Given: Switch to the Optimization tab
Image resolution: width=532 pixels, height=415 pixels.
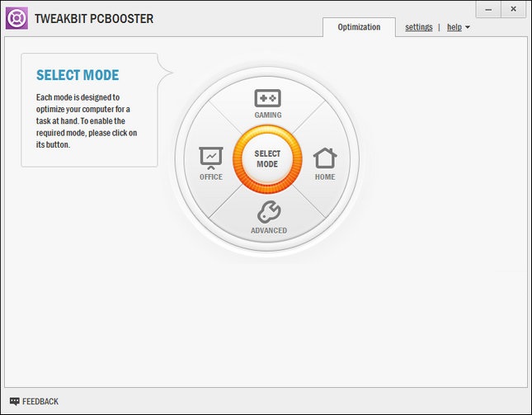Looking at the screenshot, I should pos(359,27).
